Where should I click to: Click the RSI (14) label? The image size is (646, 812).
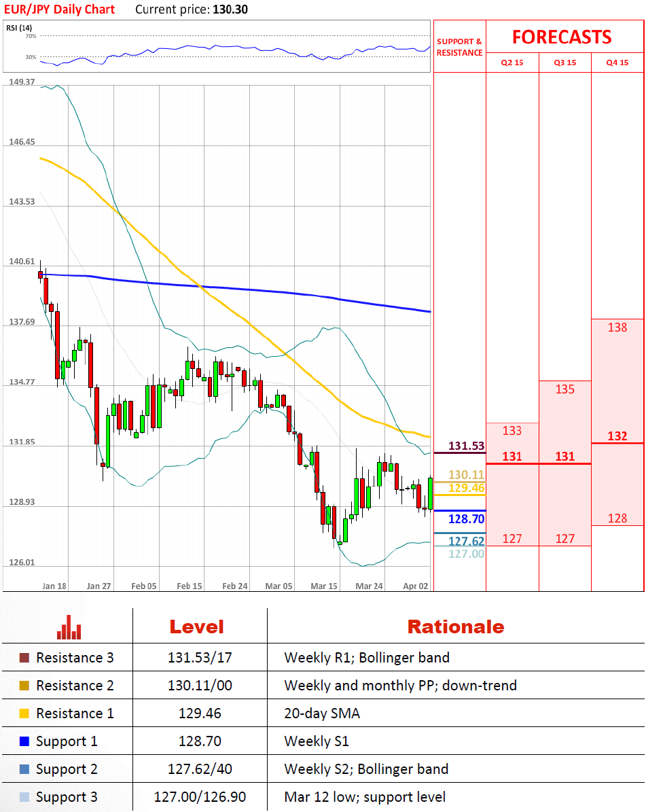coord(19,28)
